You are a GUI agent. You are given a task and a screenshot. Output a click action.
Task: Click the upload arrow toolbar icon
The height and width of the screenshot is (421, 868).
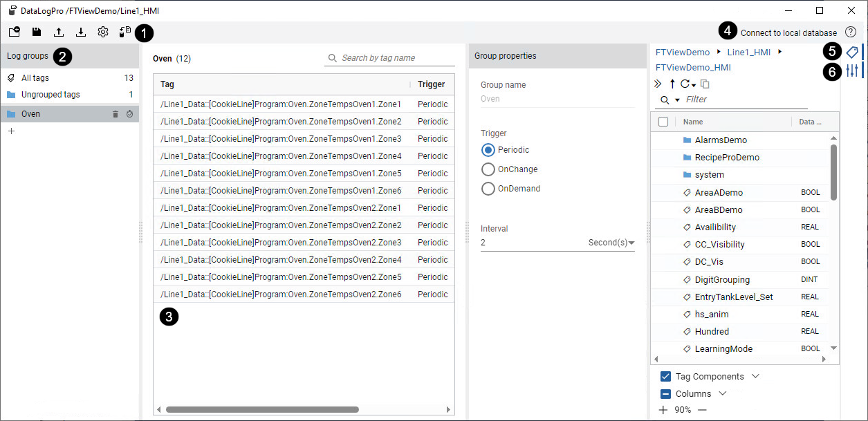coord(59,32)
